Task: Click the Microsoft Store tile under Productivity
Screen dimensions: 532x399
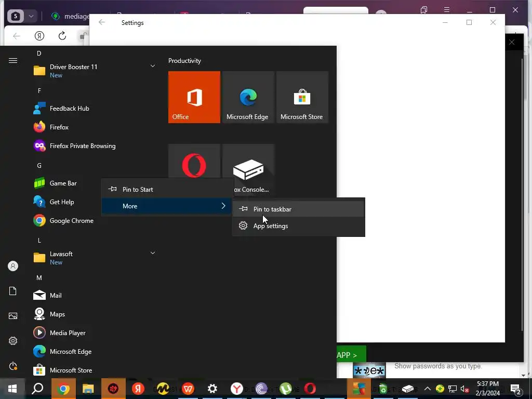Action: pos(302,97)
